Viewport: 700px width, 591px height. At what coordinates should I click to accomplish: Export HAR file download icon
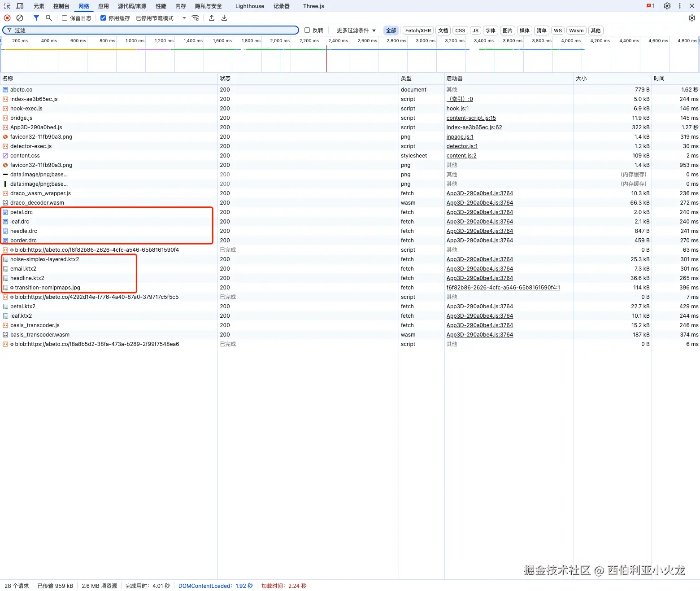(x=224, y=18)
